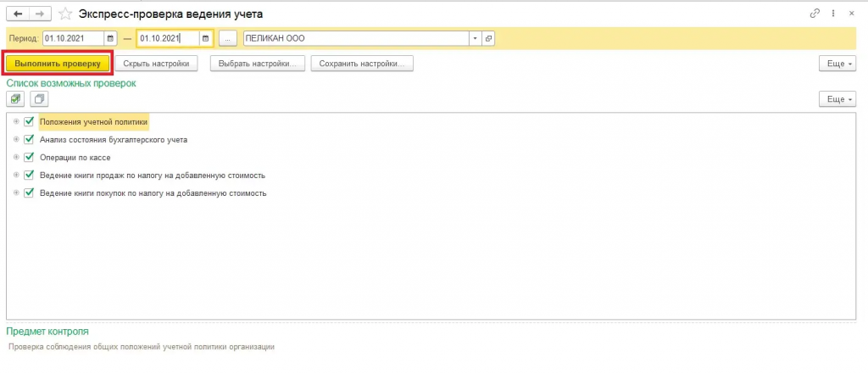Select row Анализ состояния бухгалтерского учета
868x374 pixels.
pos(114,140)
